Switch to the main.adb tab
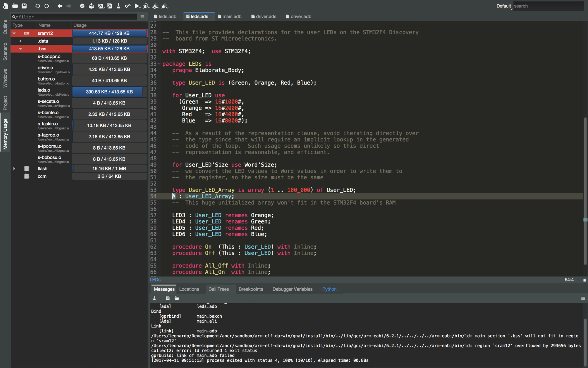588x368 pixels. pyautogui.click(x=232, y=16)
